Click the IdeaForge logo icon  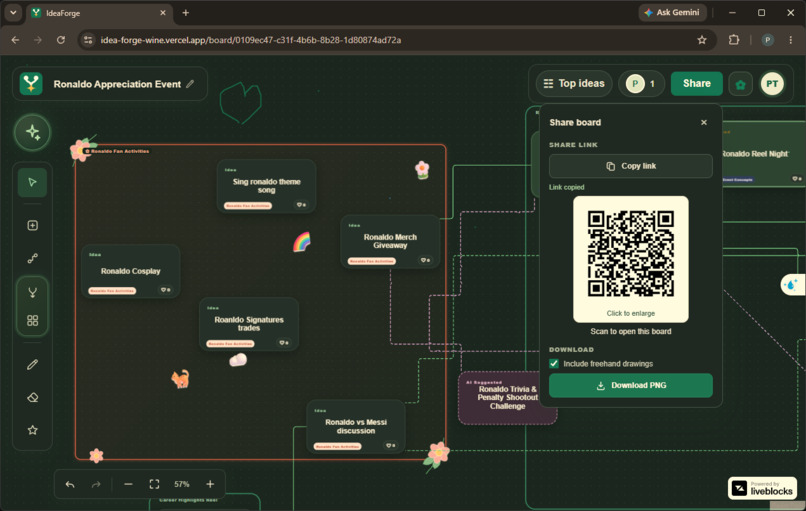click(x=31, y=84)
